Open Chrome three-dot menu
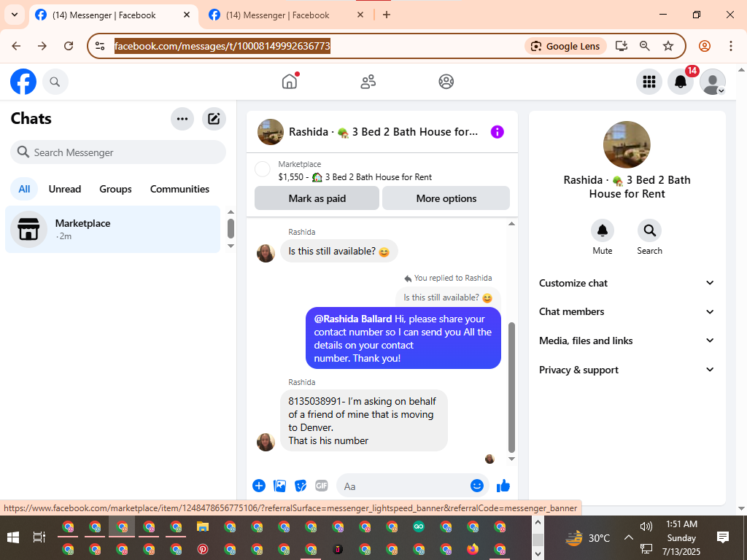This screenshot has width=747, height=560. point(731,46)
